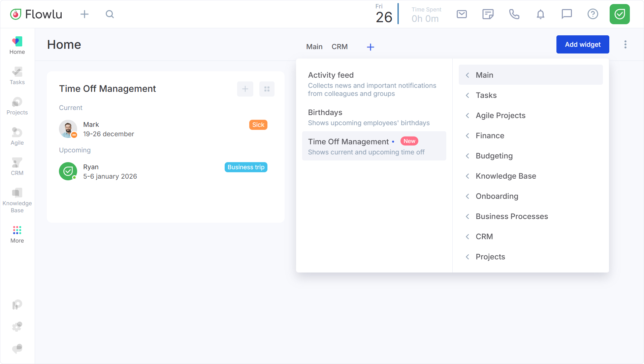Open the notifications bell
Image resolution: width=644 pixels, height=364 pixels.
pyautogui.click(x=540, y=14)
